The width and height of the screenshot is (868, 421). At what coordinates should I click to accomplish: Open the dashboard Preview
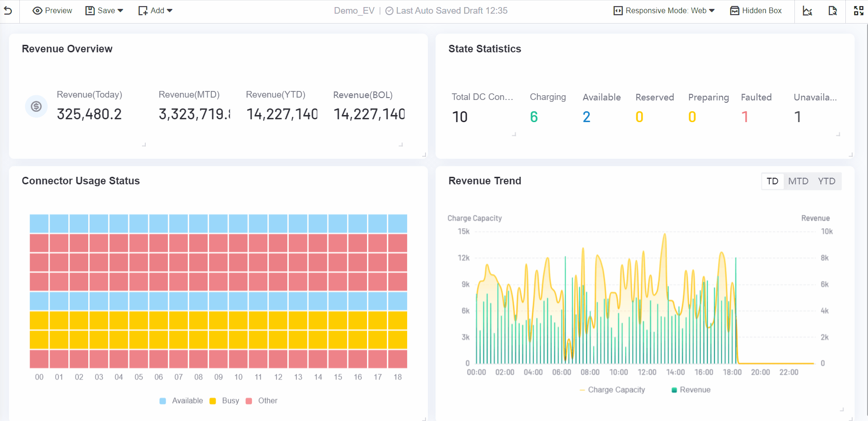tap(52, 10)
